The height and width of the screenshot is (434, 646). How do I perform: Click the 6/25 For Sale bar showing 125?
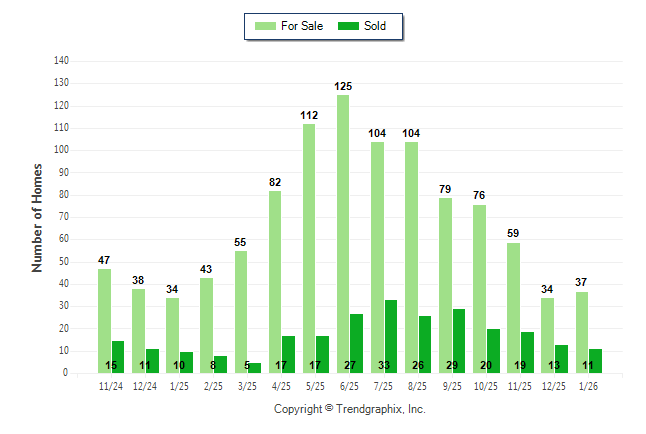coord(343,234)
